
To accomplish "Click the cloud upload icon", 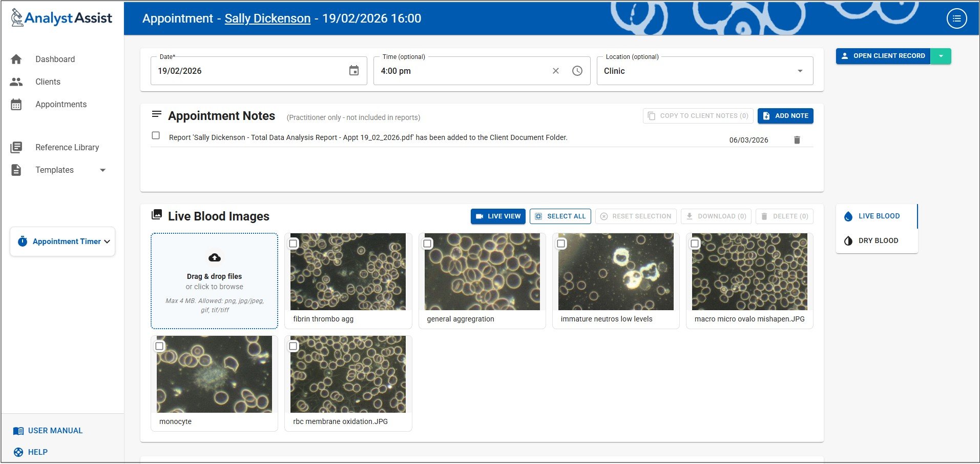I will (215, 257).
